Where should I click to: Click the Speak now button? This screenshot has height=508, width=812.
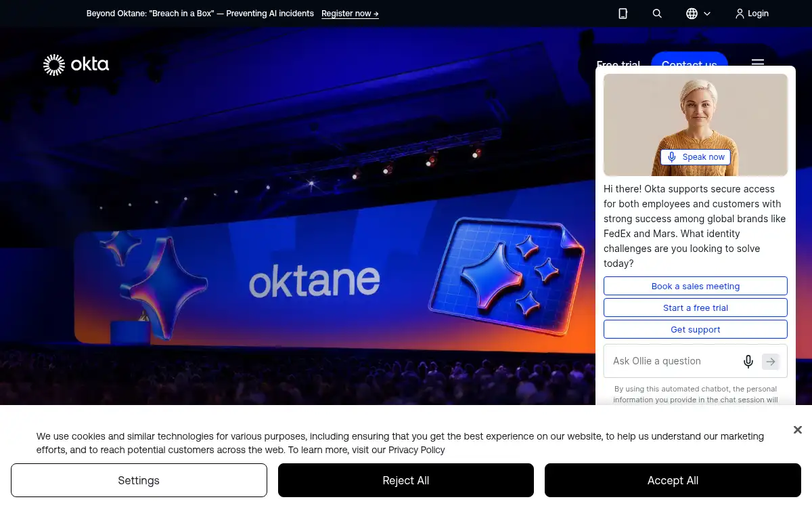click(x=696, y=157)
